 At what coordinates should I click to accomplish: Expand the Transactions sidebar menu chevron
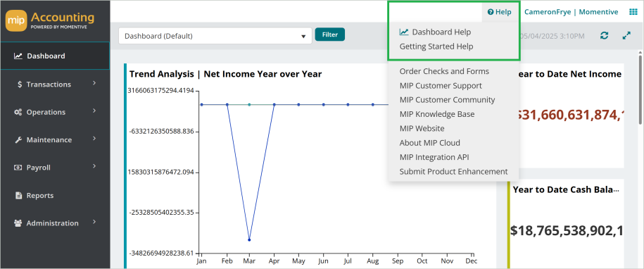click(x=94, y=83)
